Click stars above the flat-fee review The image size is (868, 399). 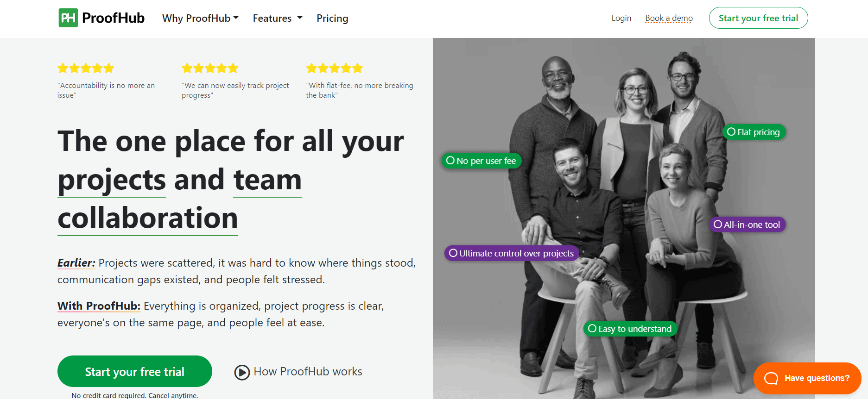pyautogui.click(x=334, y=69)
